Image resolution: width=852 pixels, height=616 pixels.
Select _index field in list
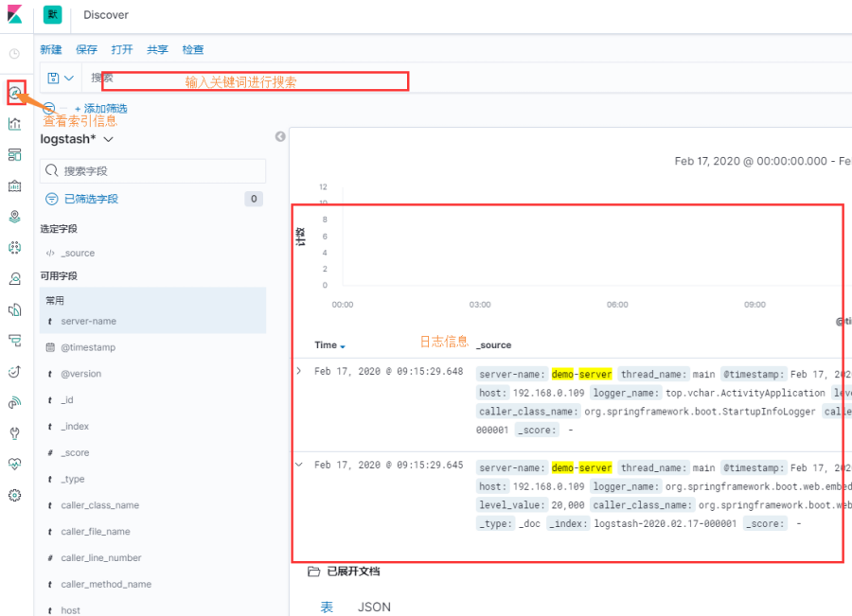[x=75, y=427]
